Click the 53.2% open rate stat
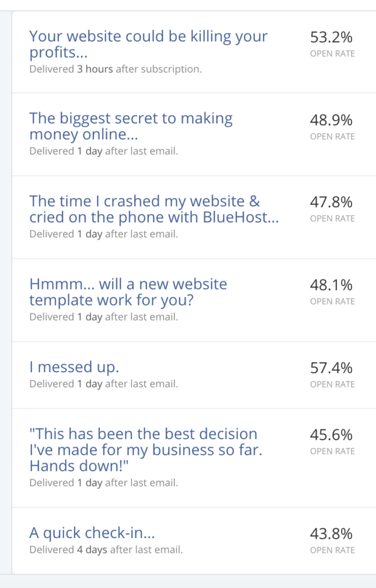The width and height of the screenshot is (376, 588). click(x=331, y=37)
